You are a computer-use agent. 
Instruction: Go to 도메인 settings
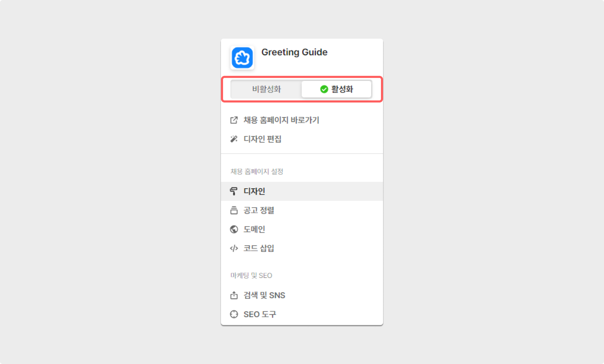[x=254, y=229]
